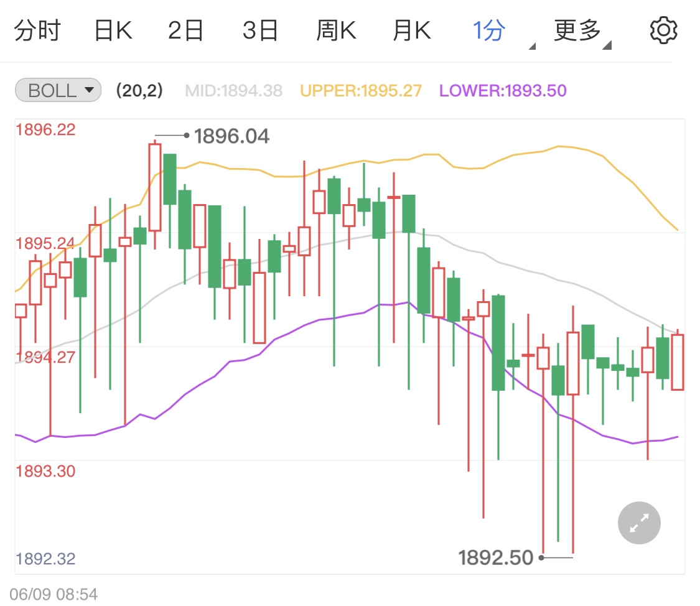
Task: Click the 1896.22 axis label
Action: point(45,130)
